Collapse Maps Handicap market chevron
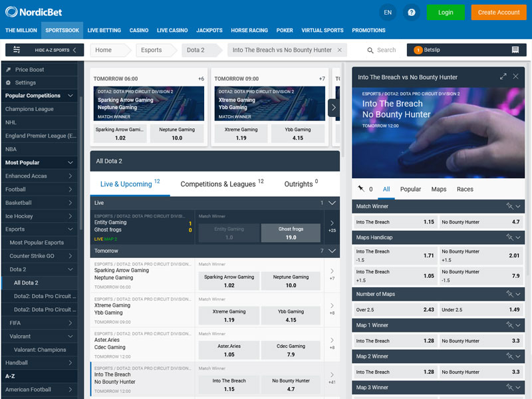 coord(518,237)
